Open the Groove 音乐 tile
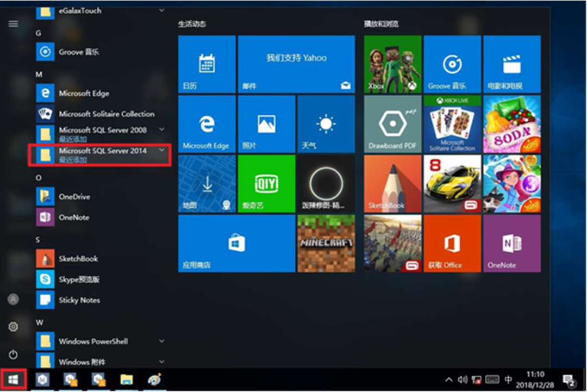 452,64
